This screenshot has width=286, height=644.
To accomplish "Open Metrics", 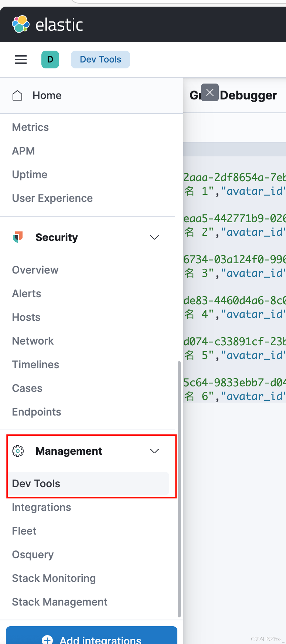I will coord(30,127).
